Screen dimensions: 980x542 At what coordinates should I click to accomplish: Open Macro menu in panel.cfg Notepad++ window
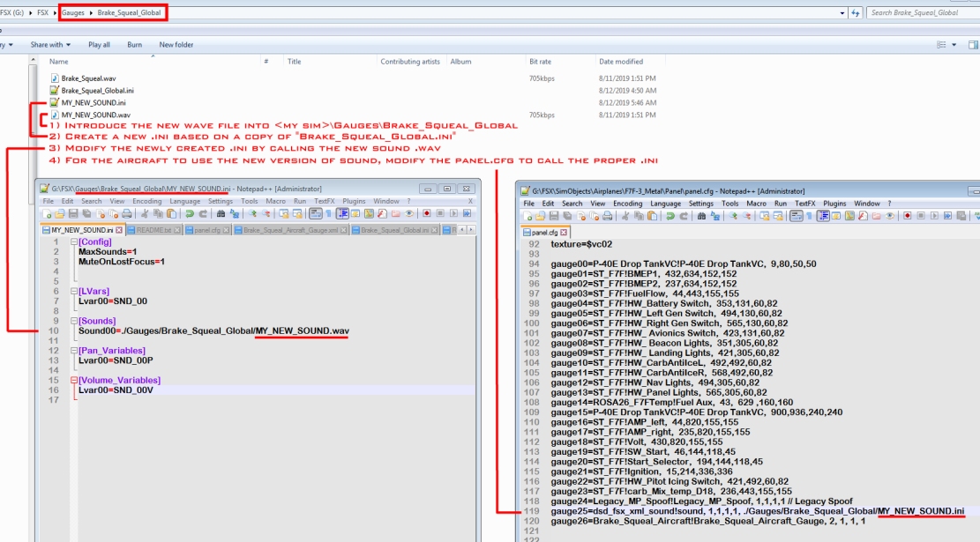pos(756,204)
